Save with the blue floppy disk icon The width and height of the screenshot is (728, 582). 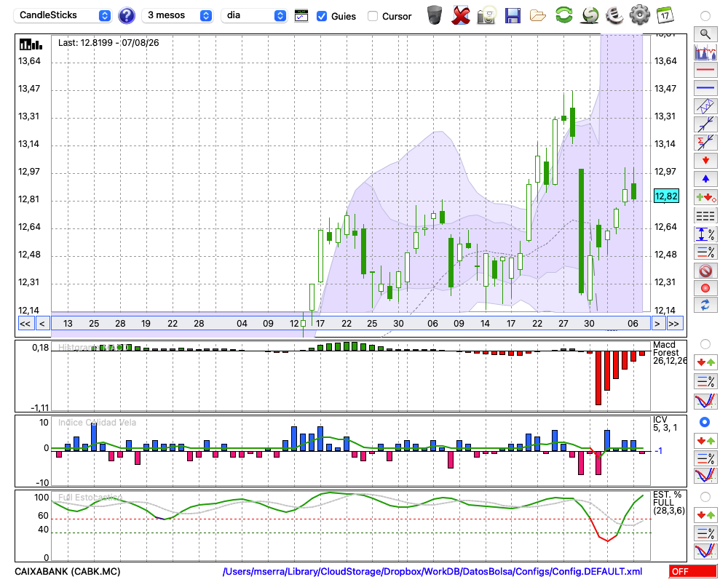pyautogui.click(x=513, y=15)
